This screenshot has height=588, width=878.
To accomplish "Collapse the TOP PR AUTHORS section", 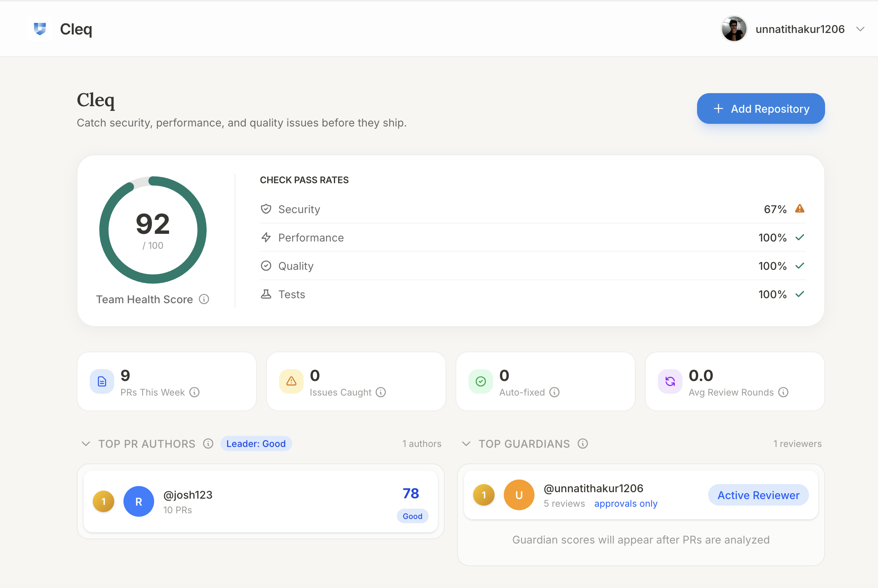I will click(x=85, y=444).
